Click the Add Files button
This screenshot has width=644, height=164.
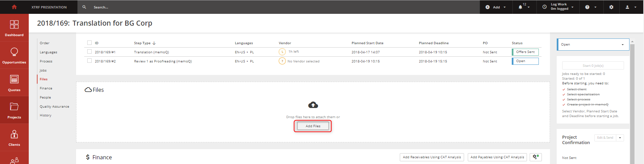tap(313, 126)
